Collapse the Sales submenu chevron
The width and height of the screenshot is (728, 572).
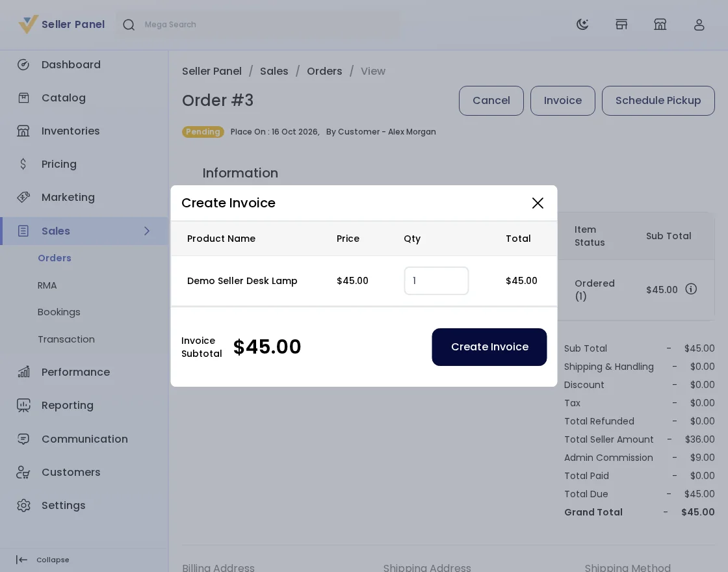[147, 231]
